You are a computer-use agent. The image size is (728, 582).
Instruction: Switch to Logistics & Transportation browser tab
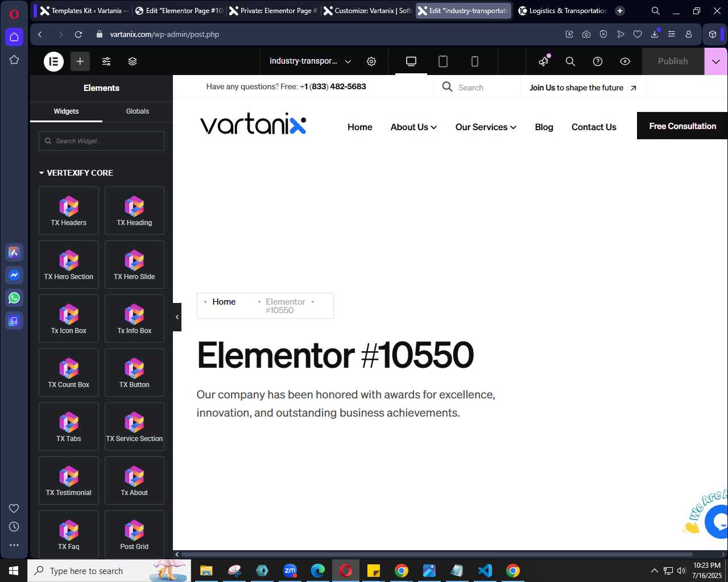(x=562, y=11)
